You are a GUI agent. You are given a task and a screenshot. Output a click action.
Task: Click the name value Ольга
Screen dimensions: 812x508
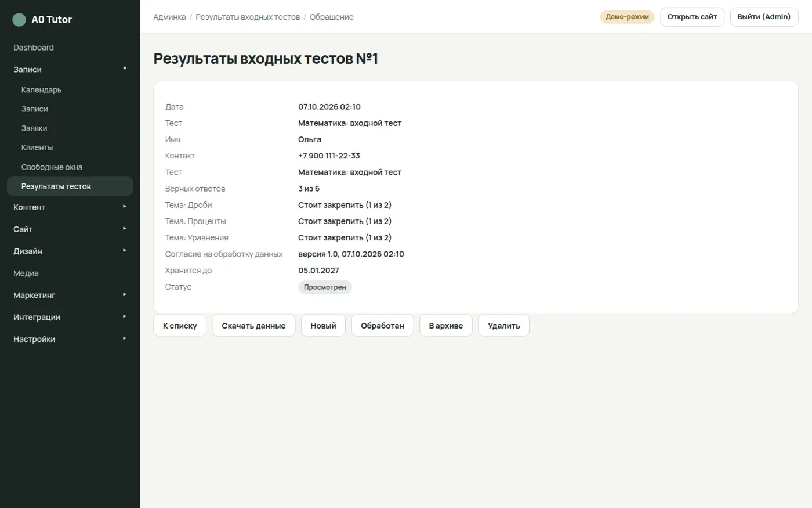310,140
